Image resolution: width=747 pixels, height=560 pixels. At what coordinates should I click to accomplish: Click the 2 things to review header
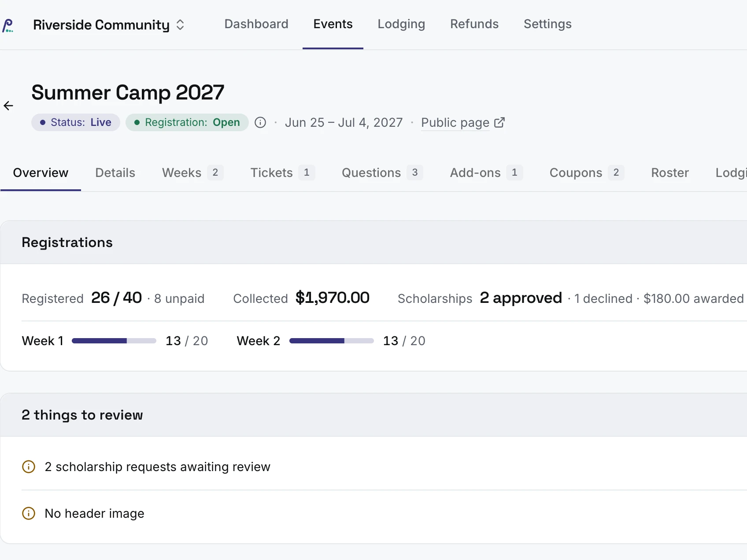tap(82, 415)
